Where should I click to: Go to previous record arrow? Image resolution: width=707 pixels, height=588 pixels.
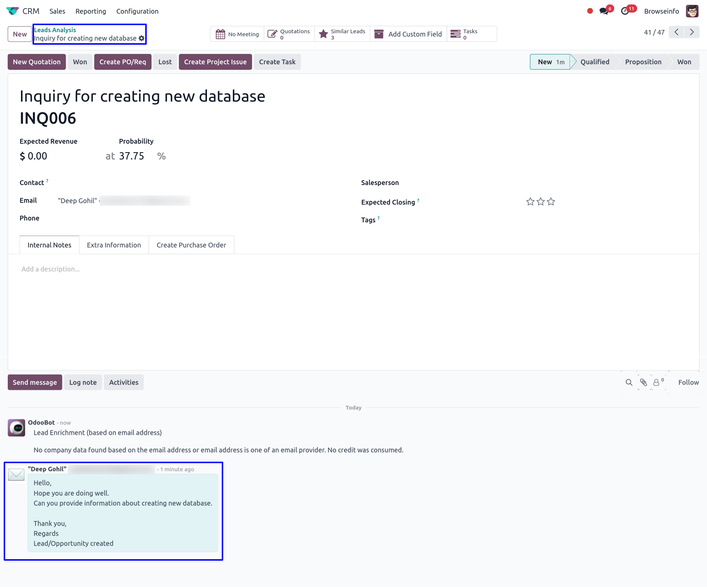pos(676,32)
